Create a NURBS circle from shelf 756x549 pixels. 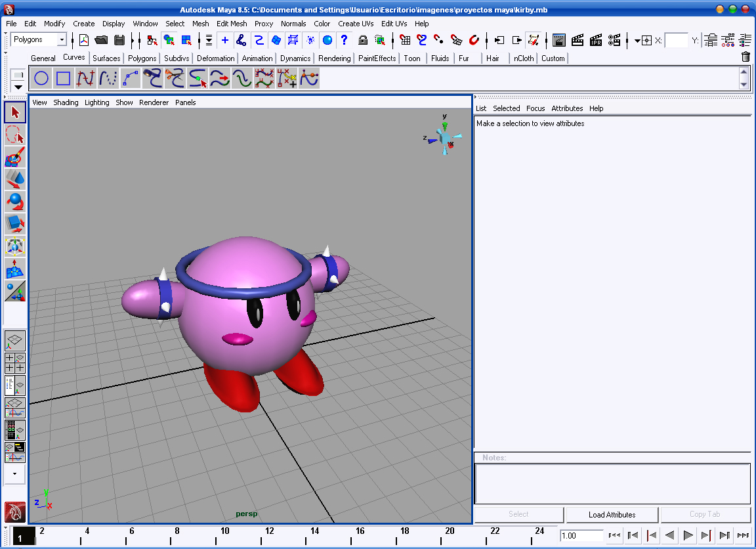click(x=41, y=78)
